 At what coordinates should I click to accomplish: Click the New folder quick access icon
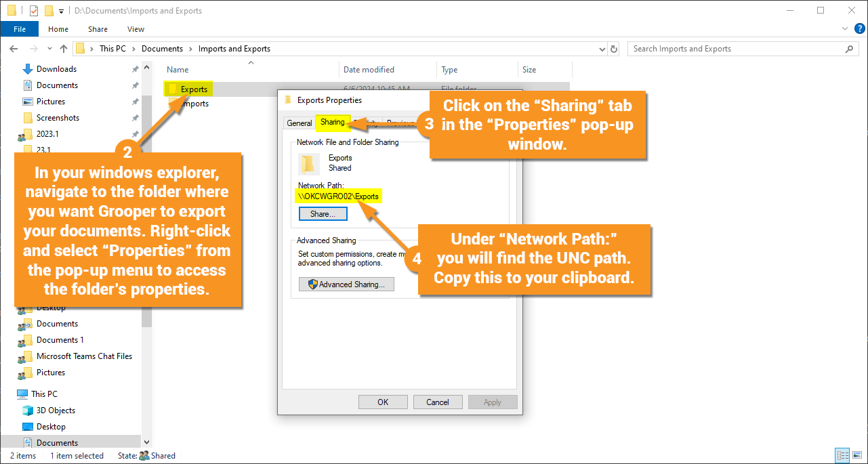pos(49,11)
